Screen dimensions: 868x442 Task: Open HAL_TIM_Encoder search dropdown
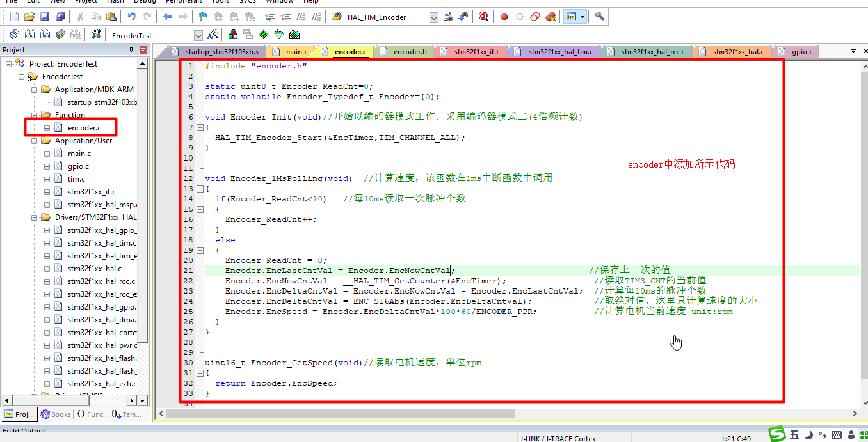[x=434, y=17]
